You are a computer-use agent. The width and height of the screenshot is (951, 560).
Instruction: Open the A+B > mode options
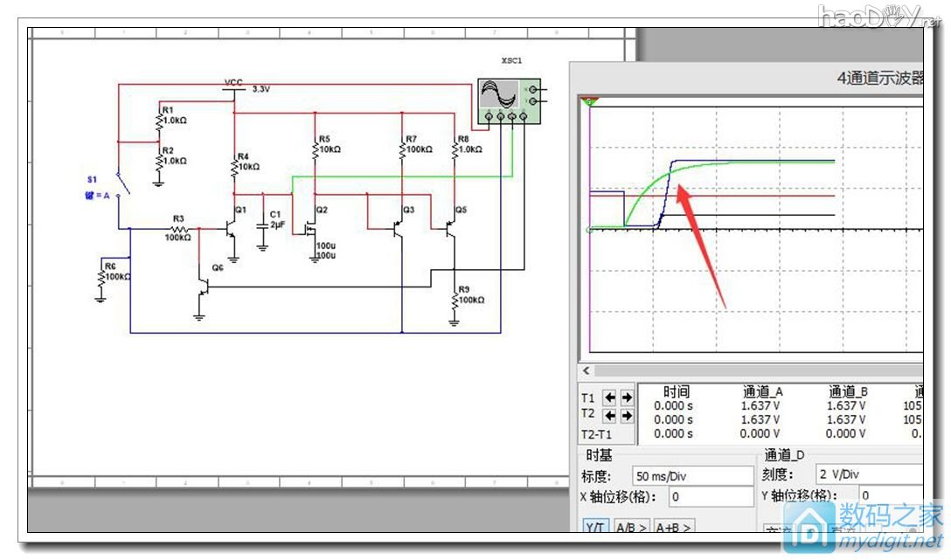673,528
